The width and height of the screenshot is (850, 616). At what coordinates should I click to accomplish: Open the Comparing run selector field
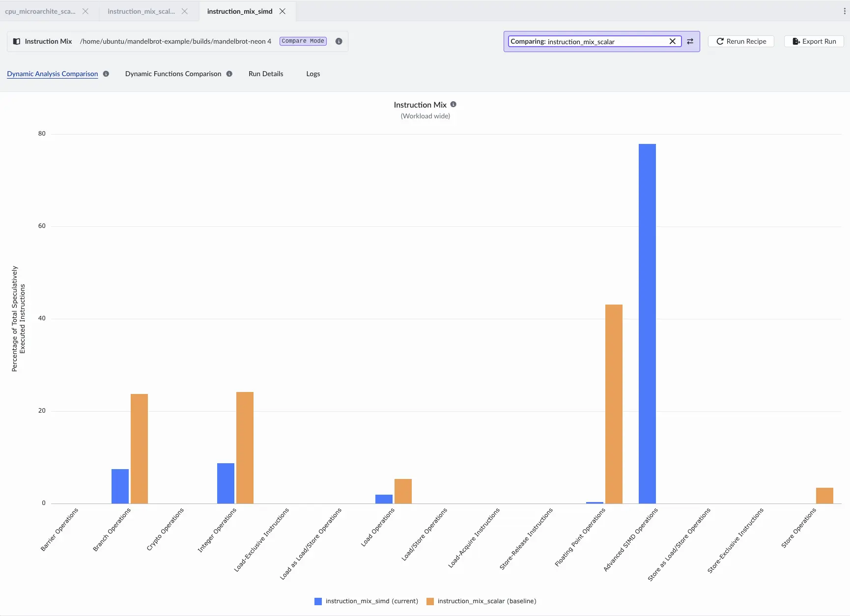[x=590, y=41]
